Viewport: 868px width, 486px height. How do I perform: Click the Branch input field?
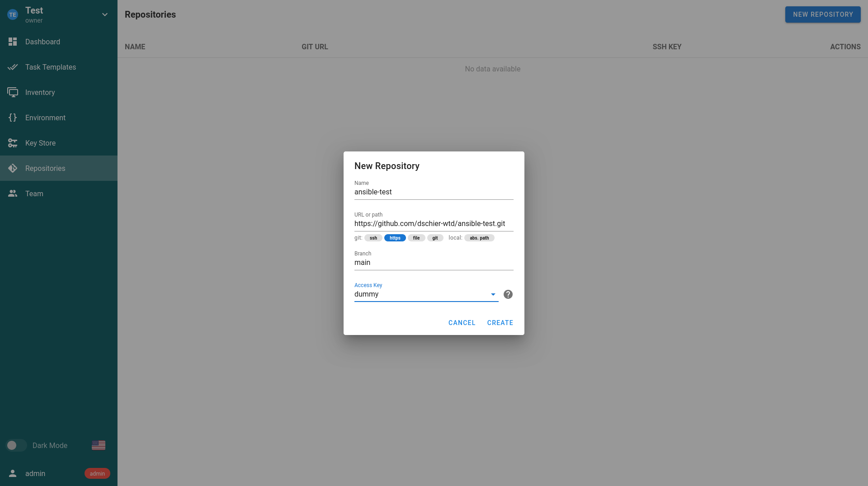tap(434, 263)
